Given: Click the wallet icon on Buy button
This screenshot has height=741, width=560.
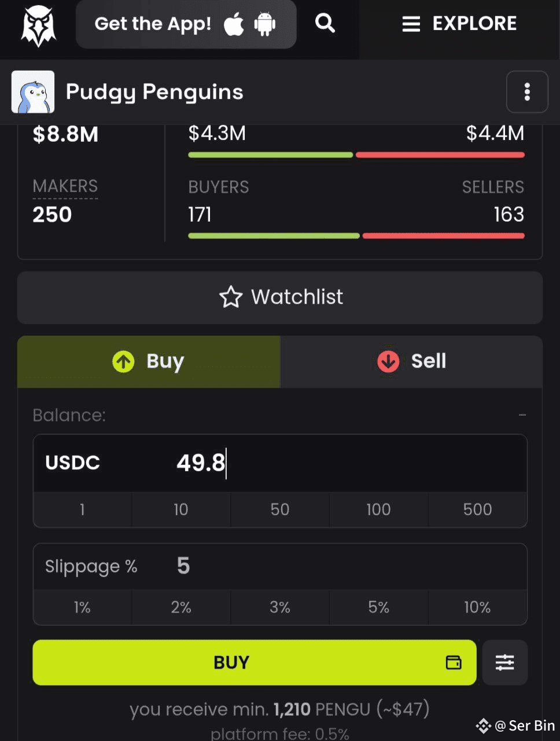Looking at the screenshot, I should [x=454, y=662].
